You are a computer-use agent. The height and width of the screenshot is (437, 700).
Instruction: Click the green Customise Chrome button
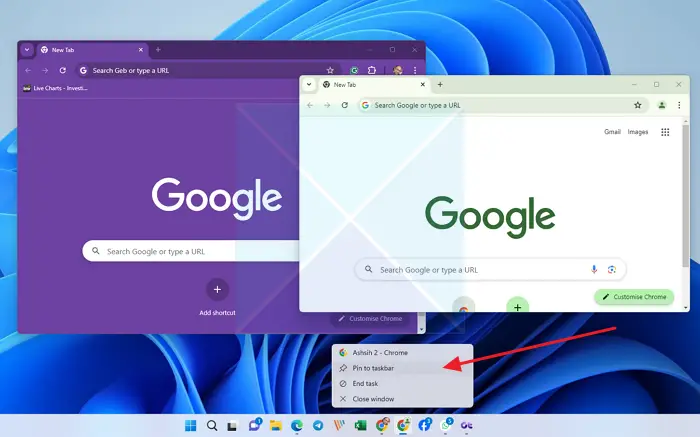(634, 297)
